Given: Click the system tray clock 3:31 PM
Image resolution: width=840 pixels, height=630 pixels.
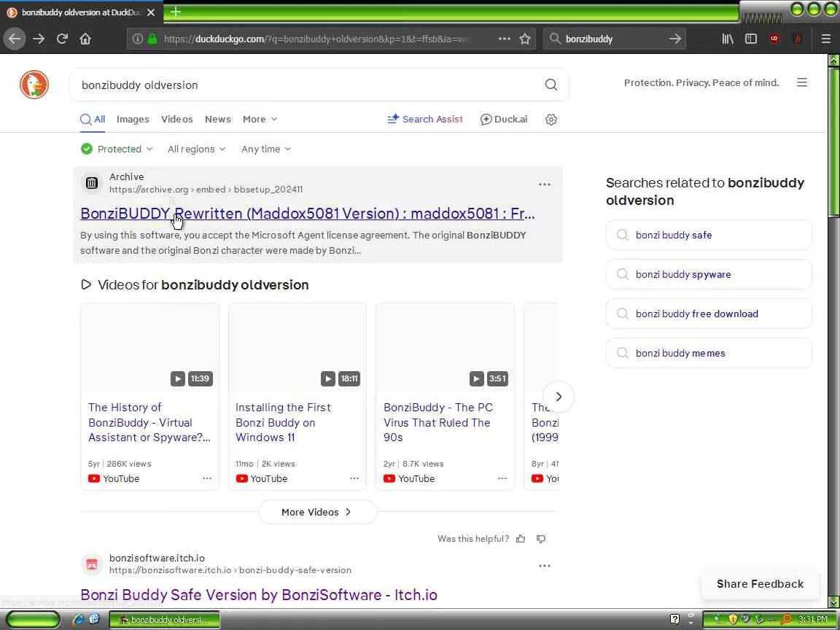Looking at the screenshot, I should tap(813, 619).
